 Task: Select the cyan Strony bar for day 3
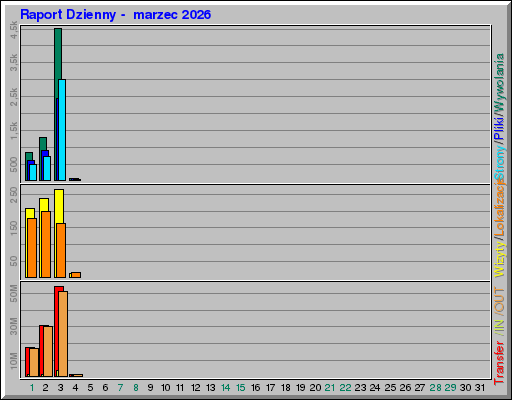click(x=62, y=130)
